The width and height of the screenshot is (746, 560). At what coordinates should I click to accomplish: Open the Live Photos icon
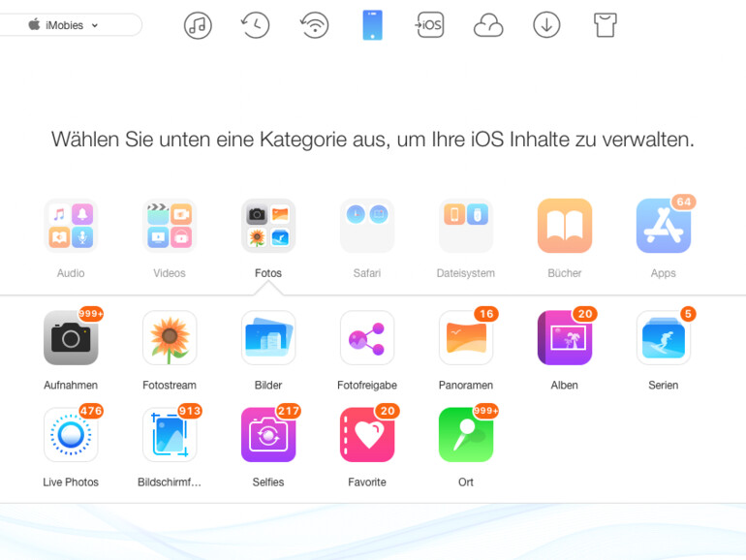point(71,435)
